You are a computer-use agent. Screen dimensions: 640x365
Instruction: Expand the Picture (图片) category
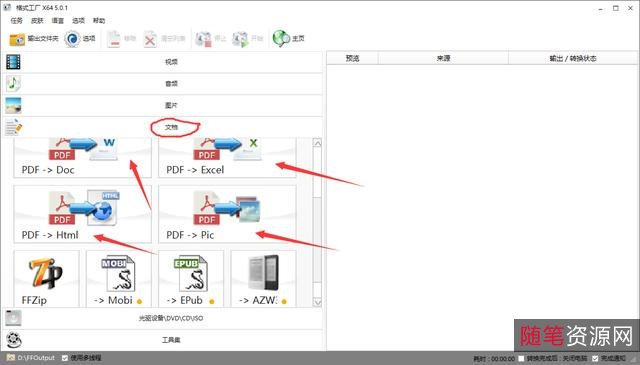tap(162, 105)
